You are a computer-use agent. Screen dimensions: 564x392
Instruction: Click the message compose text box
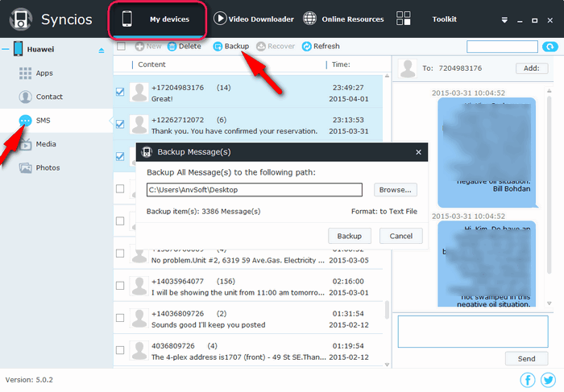(x=473, y=332)
